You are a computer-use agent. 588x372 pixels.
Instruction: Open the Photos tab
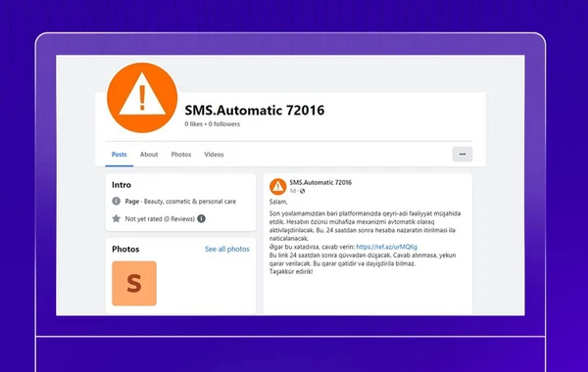[181, 155]
